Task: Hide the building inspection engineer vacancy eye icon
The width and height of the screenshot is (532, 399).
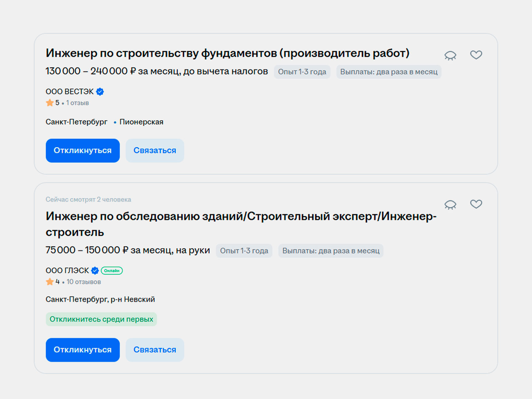Action: 450,205
